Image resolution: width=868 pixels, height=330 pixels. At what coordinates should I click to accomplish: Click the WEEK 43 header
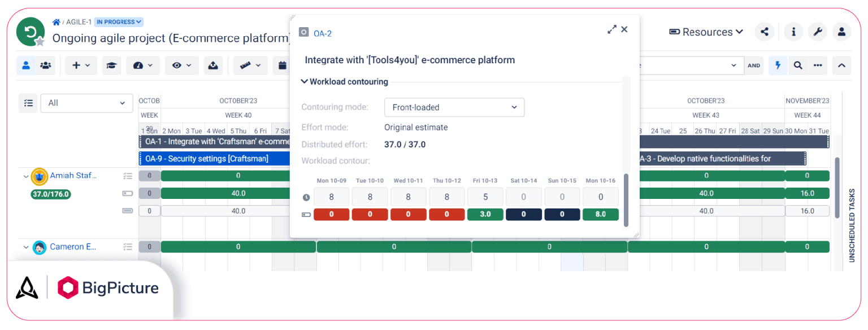click(706, 115)
